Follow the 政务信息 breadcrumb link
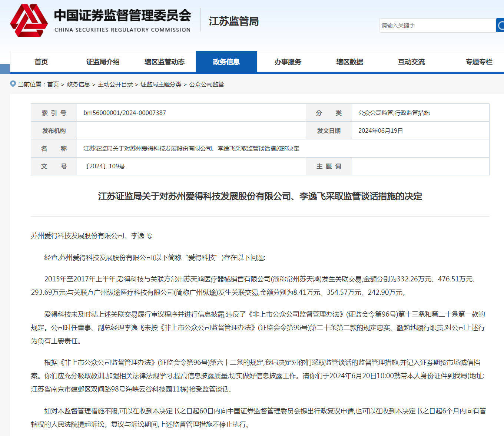 (x=78, y=85)
